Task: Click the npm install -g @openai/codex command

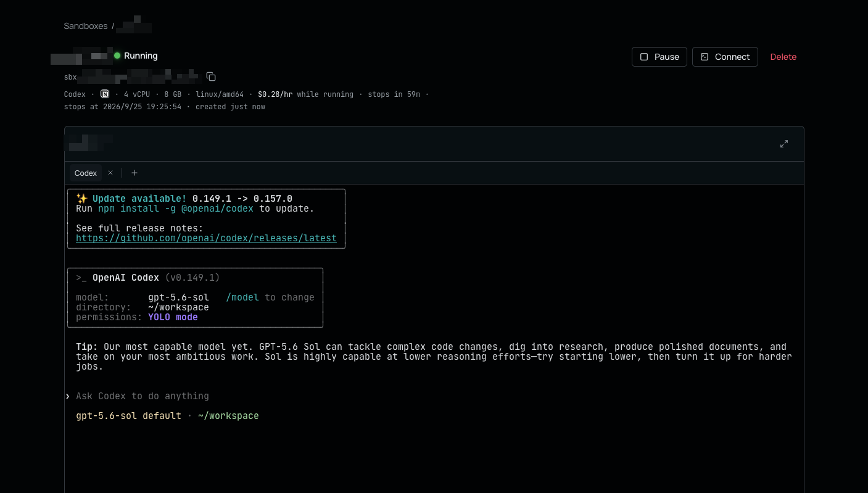Action: tap(176, 209)
